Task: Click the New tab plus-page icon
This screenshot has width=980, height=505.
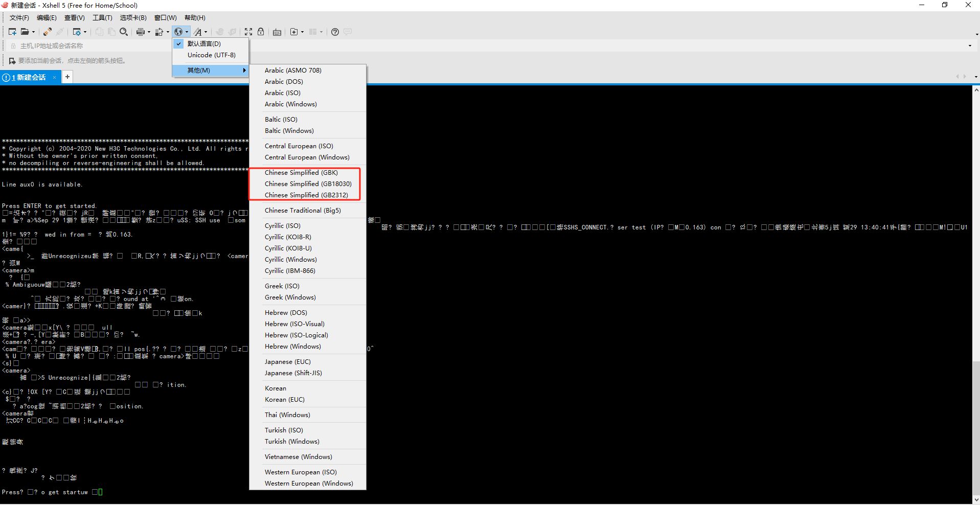Action: pyautogui.click(x=294, y=32)
